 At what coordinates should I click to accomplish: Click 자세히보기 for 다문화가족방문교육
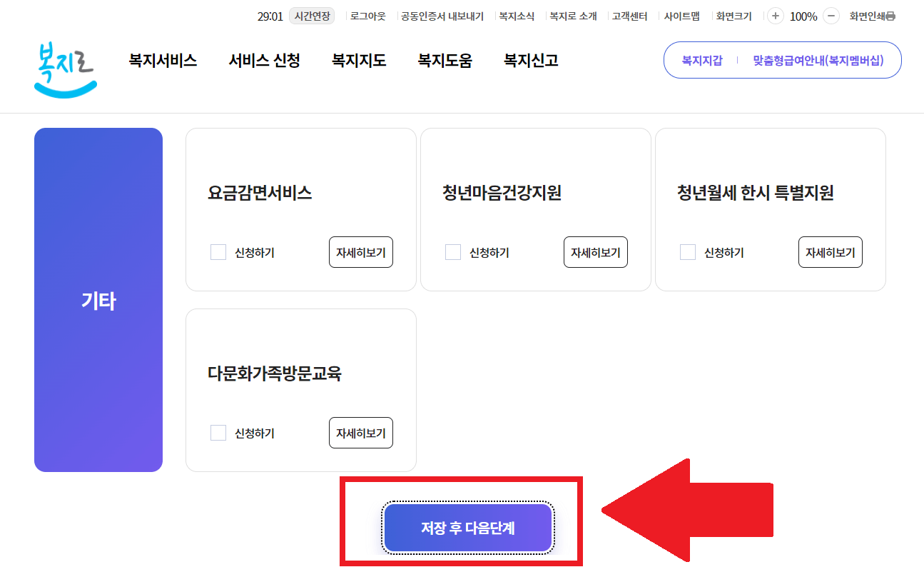click(x=360, y=432)
